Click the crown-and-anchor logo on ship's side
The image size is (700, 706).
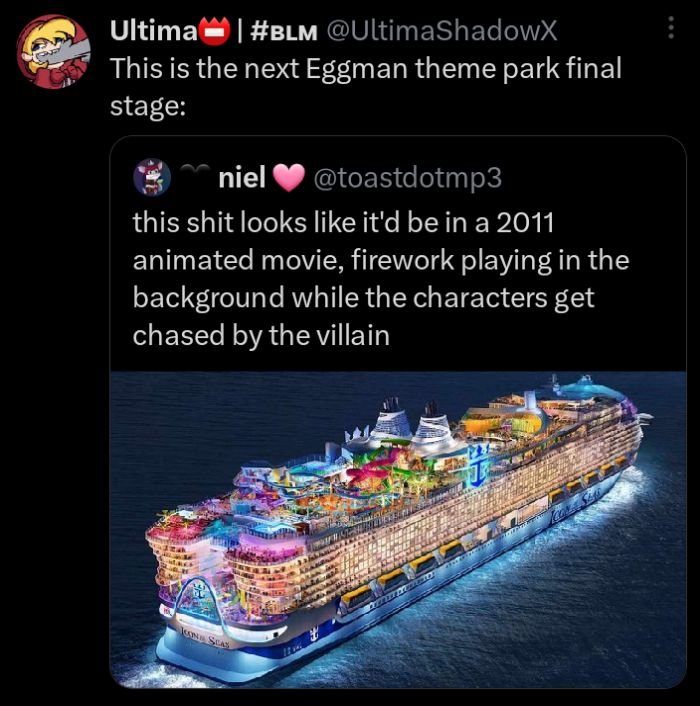477,466
